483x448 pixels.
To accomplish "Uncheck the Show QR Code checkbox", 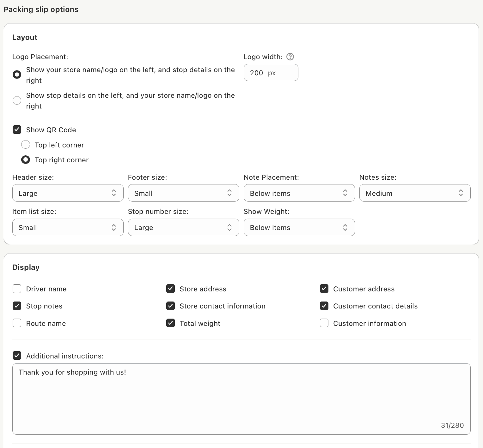I will tap(17, 130).
